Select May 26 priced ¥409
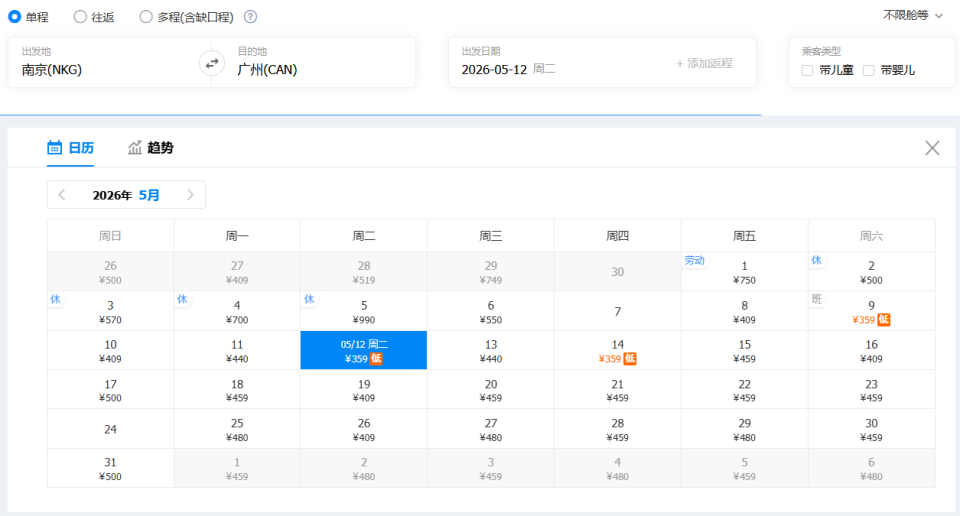Viewport: 960px width, 516px height. [364, 428]
